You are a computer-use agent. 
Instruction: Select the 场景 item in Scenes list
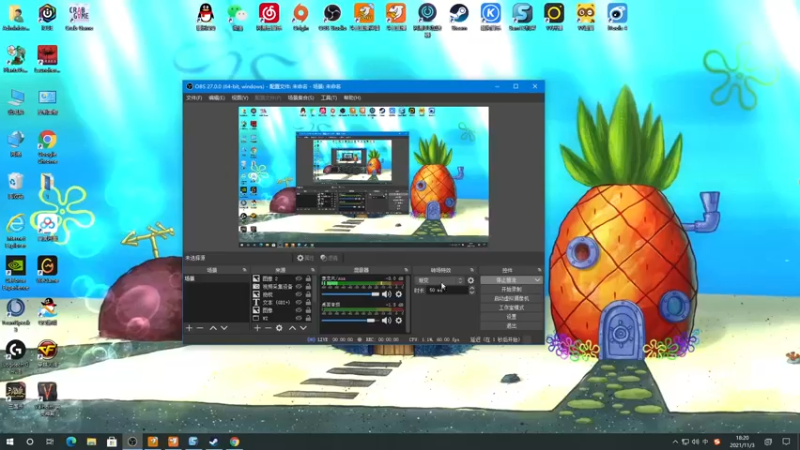point(216,279)
